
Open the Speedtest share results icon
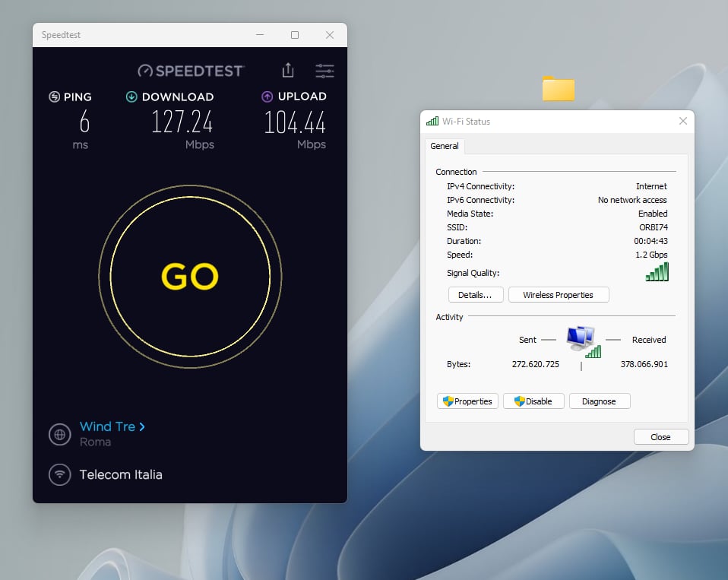pyautogui.click(x=288, y=70)
